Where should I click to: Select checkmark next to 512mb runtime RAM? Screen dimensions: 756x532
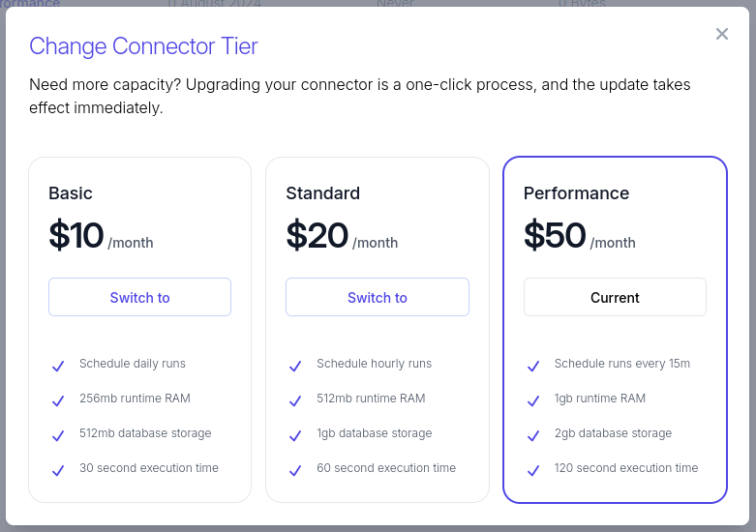(295, 400)
